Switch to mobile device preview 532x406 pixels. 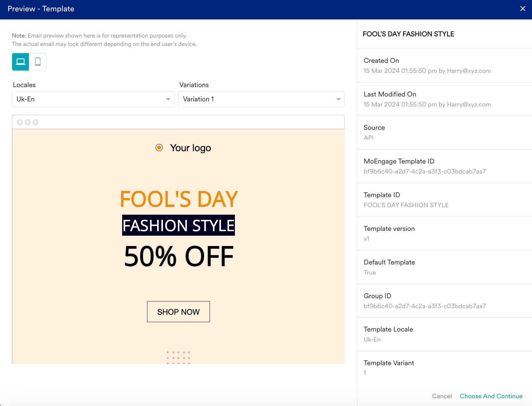click(x=38, y=62)
